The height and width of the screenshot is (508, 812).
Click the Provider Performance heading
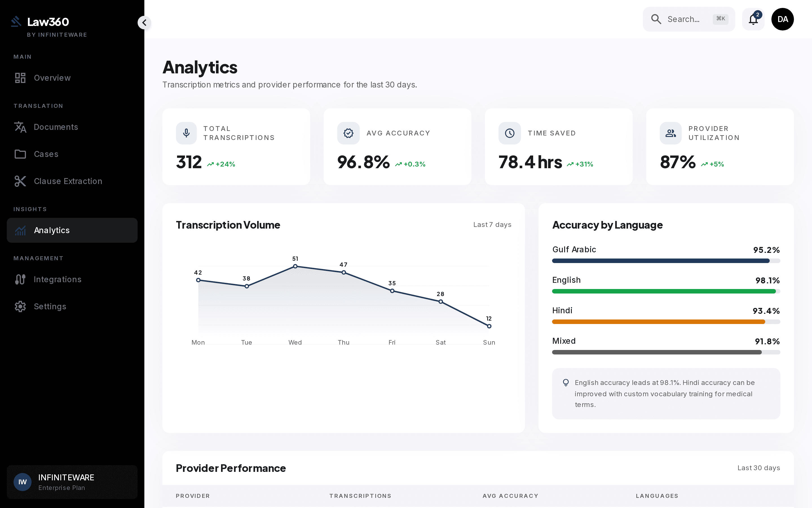click(231, 468)
